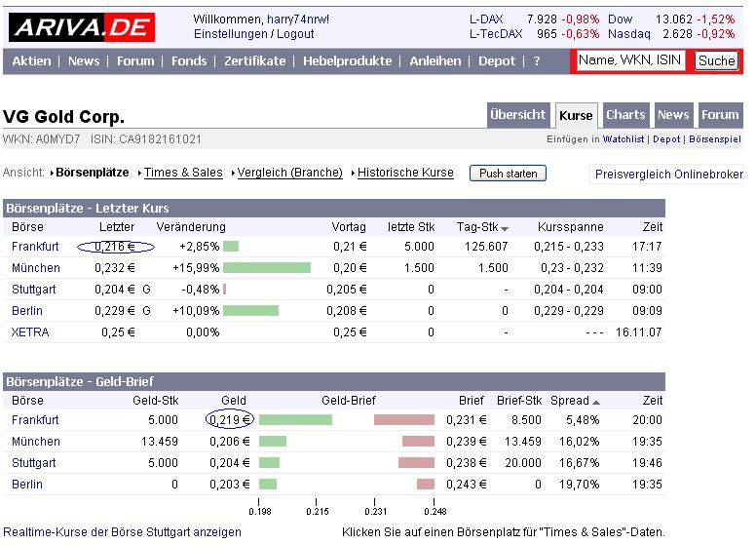Open Einstellungen in the header
The height and width of the screenshot is (545, 756).
tap(229, 33)
